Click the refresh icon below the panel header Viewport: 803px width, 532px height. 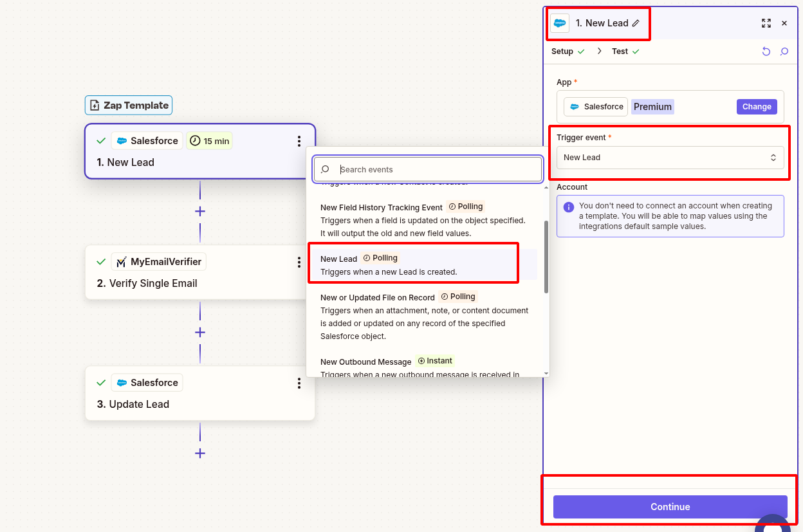click(x=766, y=51)
